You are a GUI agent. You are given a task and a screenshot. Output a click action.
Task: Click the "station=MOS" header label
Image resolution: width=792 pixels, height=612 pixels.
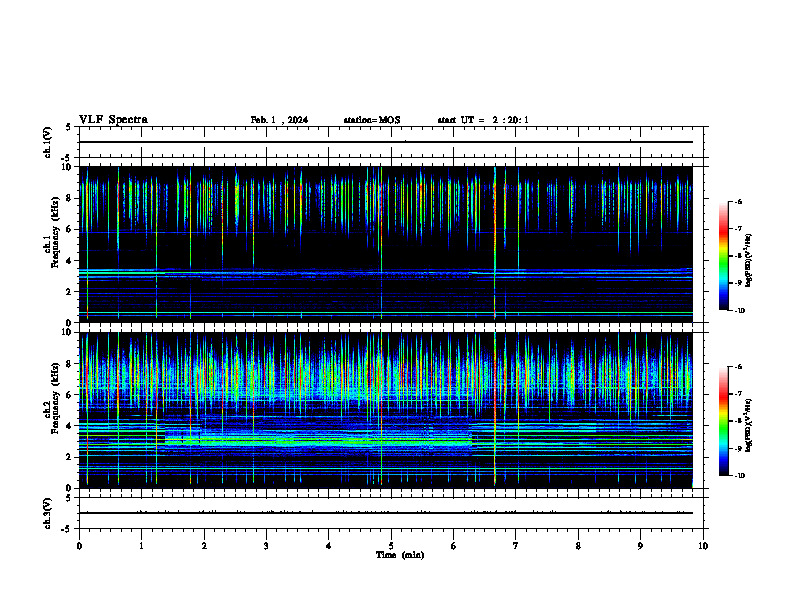pos(372,120)
